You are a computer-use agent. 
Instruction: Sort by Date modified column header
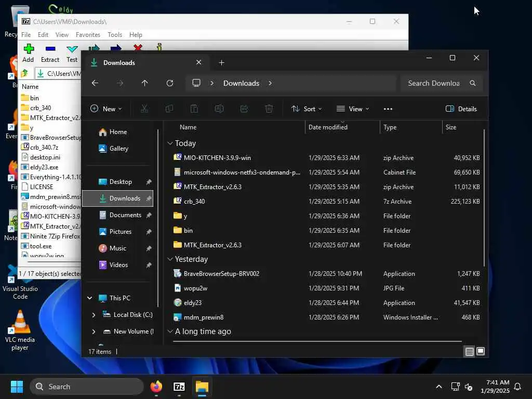(342, 127)
